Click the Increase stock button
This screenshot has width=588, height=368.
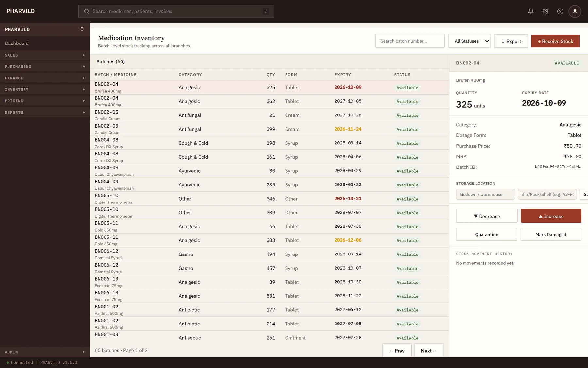click(551, 216)
